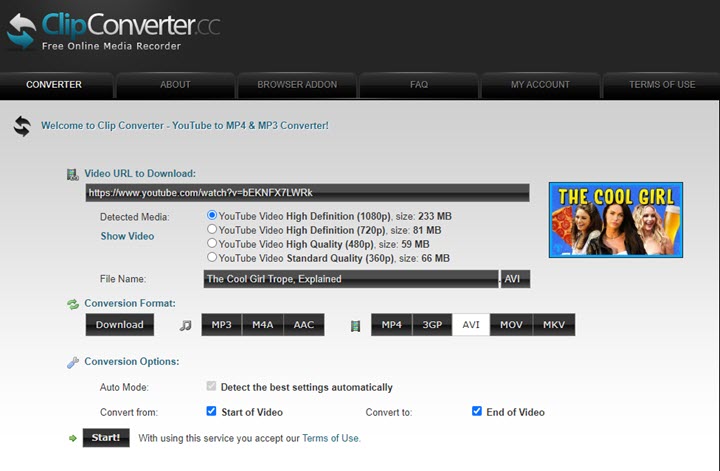This screenshot has height=471, width=720.
Task: Click the refresh arrows icon beside Welcome heading
Action: click(22, 126)
